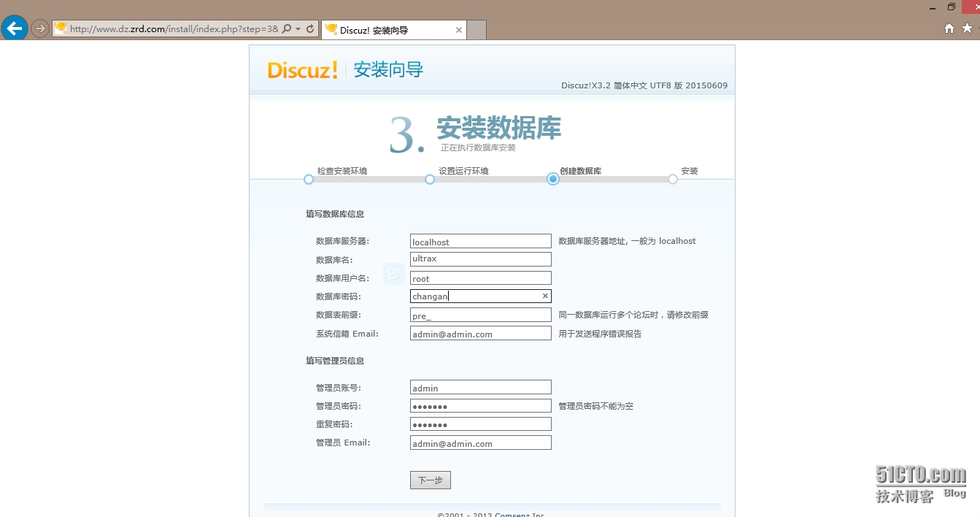Click the 安装 step marker

(673, 179)
